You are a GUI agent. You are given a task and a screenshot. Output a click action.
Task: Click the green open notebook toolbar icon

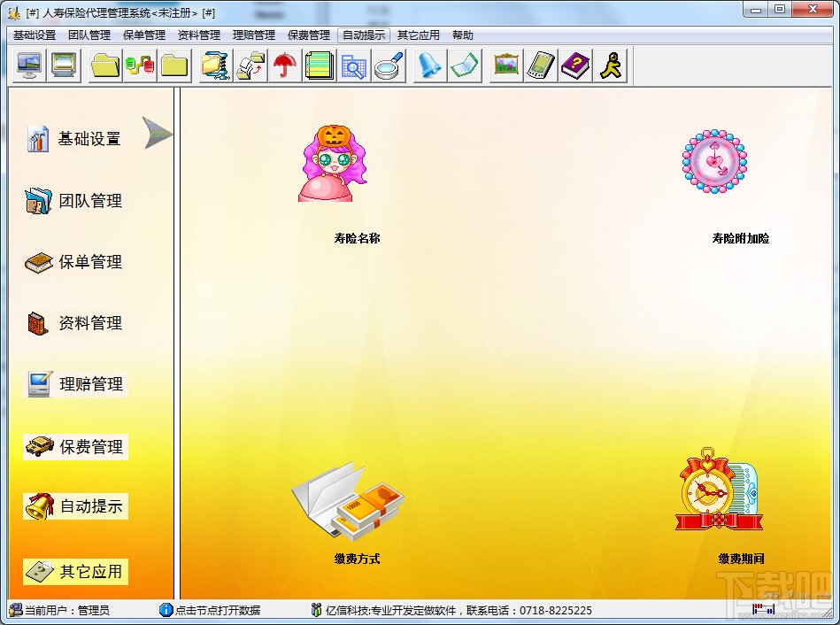tap(465, 66)
